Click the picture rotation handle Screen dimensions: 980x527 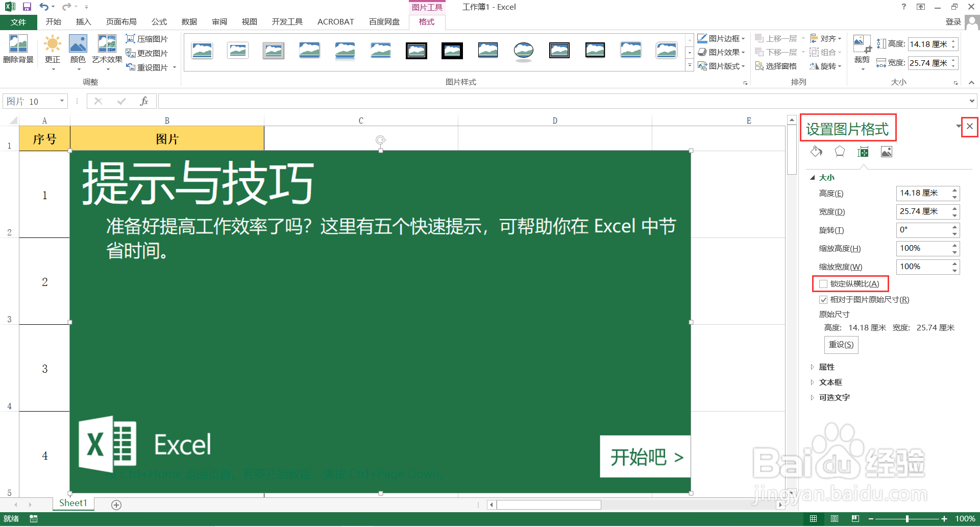pyautogui.click(x=380, y=140)
